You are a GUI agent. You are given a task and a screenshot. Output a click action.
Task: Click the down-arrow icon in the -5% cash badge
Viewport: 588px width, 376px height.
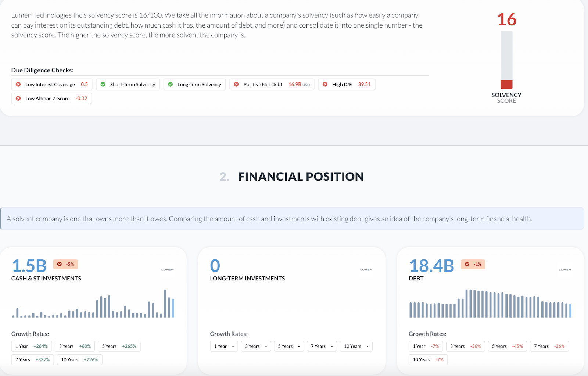(x=60, y=264)
